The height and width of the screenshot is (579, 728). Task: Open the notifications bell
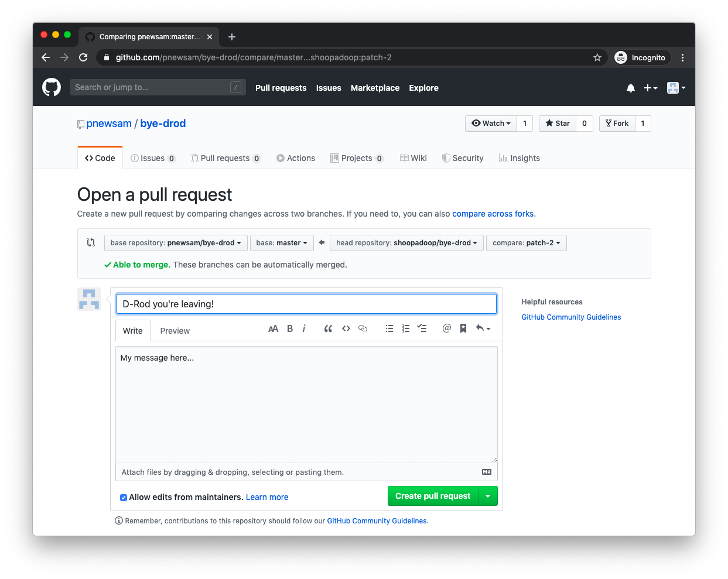click(631, 88)
